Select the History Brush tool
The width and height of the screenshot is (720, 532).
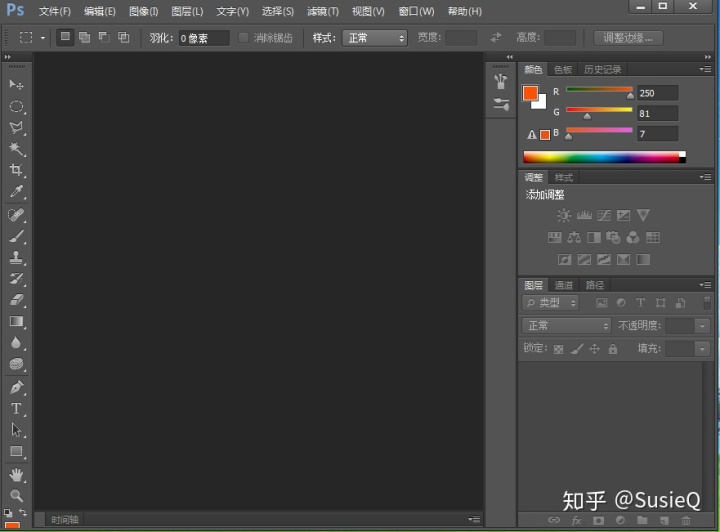[x=16, y=279]
